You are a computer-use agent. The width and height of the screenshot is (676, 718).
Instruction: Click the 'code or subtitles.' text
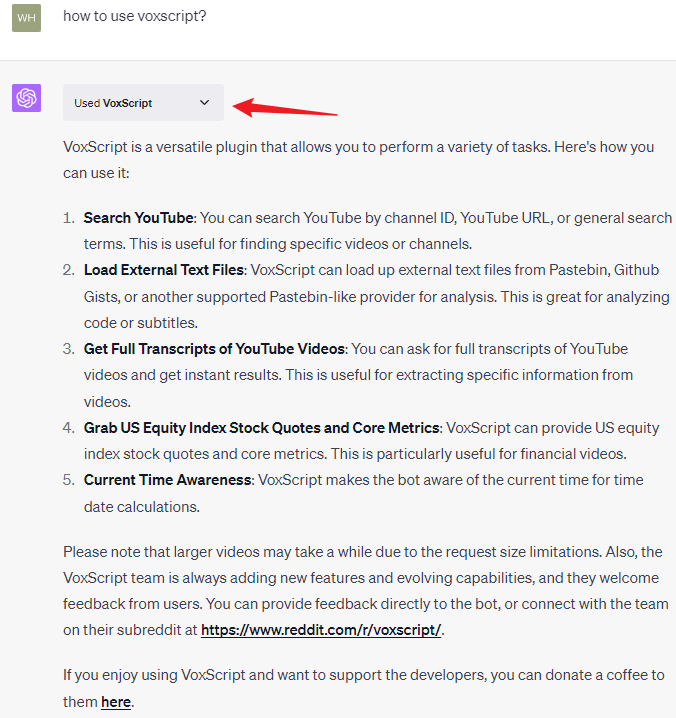[141, 323]
